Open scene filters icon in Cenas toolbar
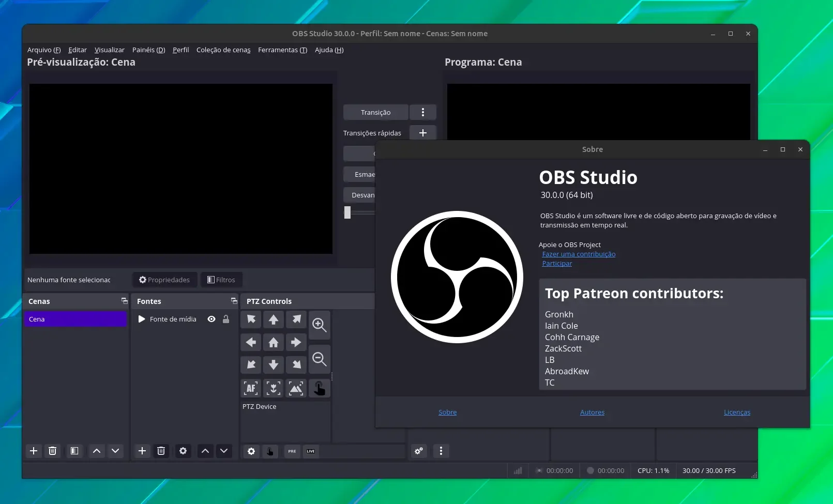This screenshot has height=504, width=833. click(74, 451)
